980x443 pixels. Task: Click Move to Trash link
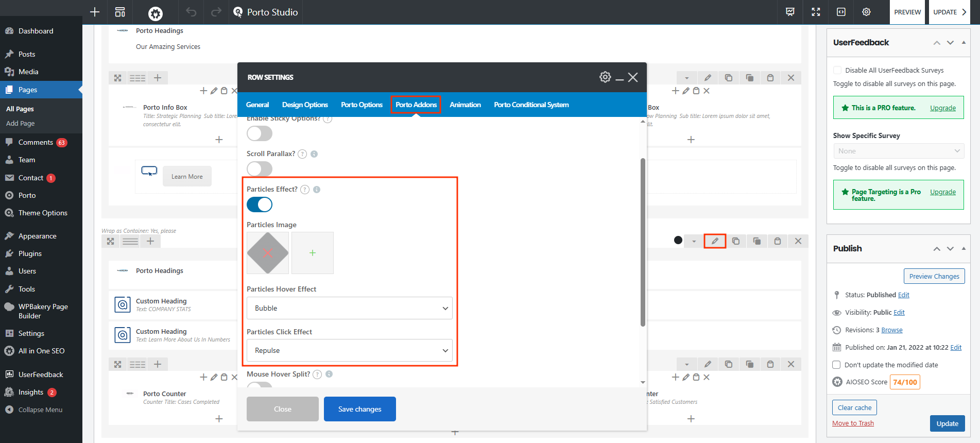853,423
